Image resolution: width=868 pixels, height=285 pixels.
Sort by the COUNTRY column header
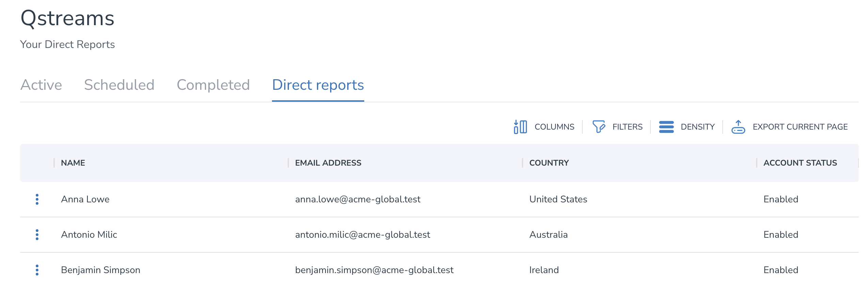pyautogui.click(x=549, y=163)
